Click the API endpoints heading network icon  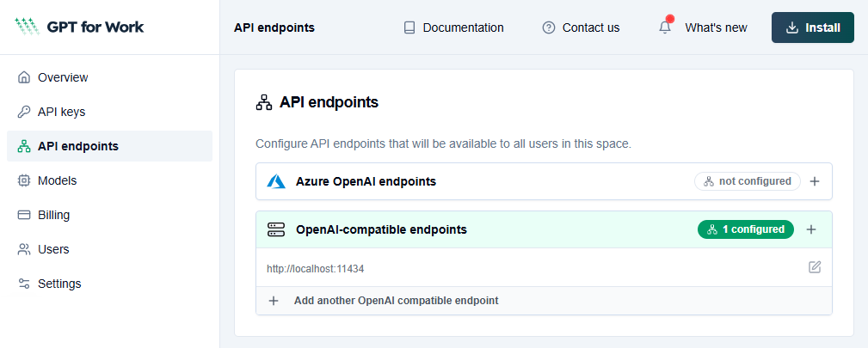coord(264,102)
